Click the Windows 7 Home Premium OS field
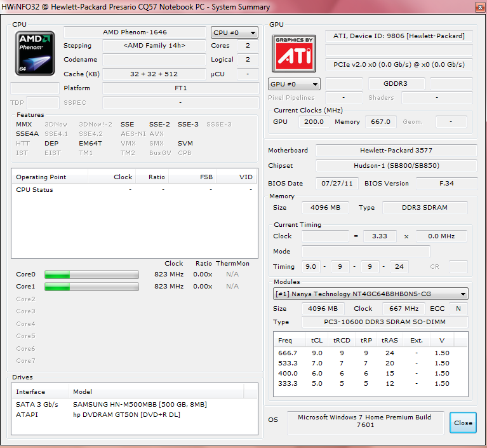 (366, 422)
